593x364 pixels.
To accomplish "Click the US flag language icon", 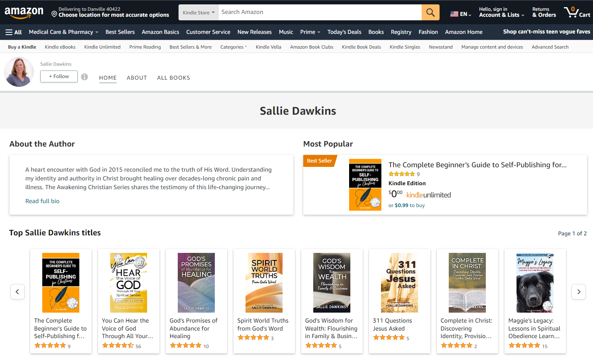I will (454, 14).
